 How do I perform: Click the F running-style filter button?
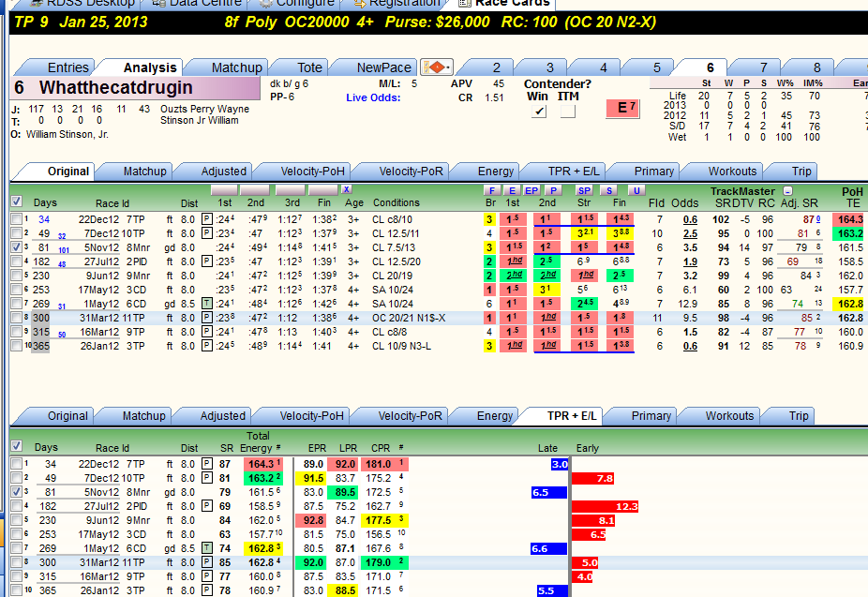[x=491, y=190]
